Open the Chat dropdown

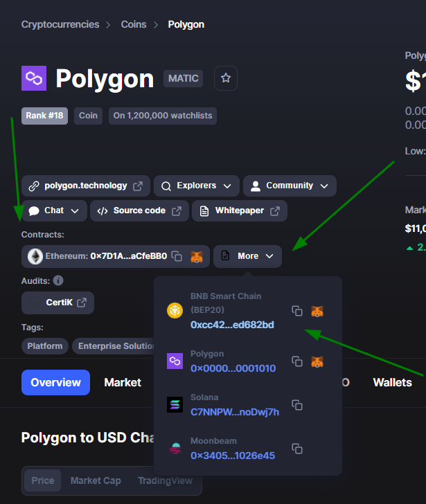coord(54,210)
